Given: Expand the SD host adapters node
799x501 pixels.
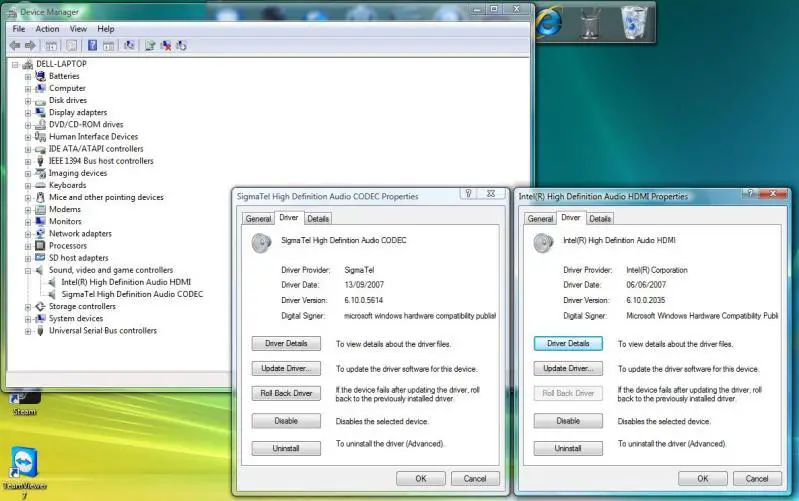Looking at the screenshot, I should pos(28,258).
